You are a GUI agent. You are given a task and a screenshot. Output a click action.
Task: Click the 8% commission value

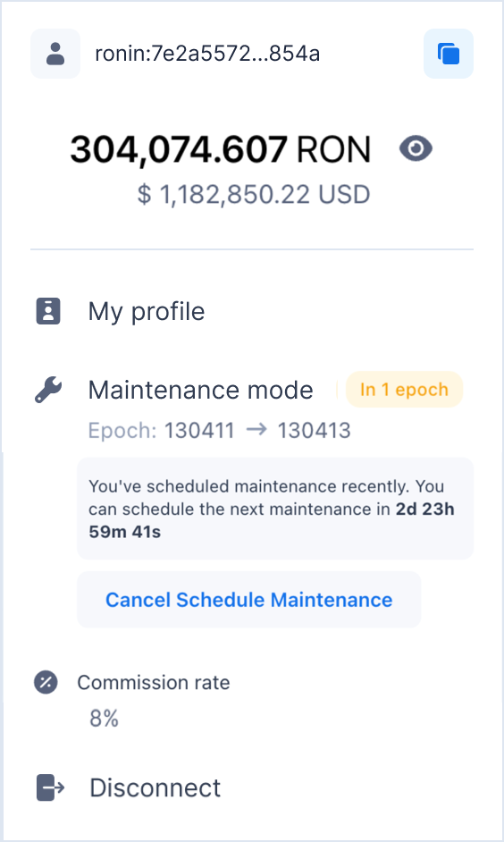(x=105, y=718)
